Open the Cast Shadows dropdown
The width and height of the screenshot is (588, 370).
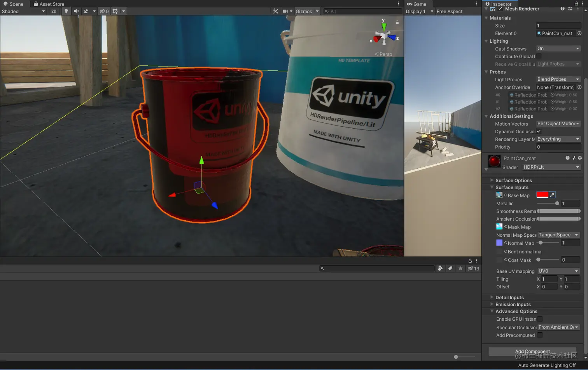click(x=558, y=49)
